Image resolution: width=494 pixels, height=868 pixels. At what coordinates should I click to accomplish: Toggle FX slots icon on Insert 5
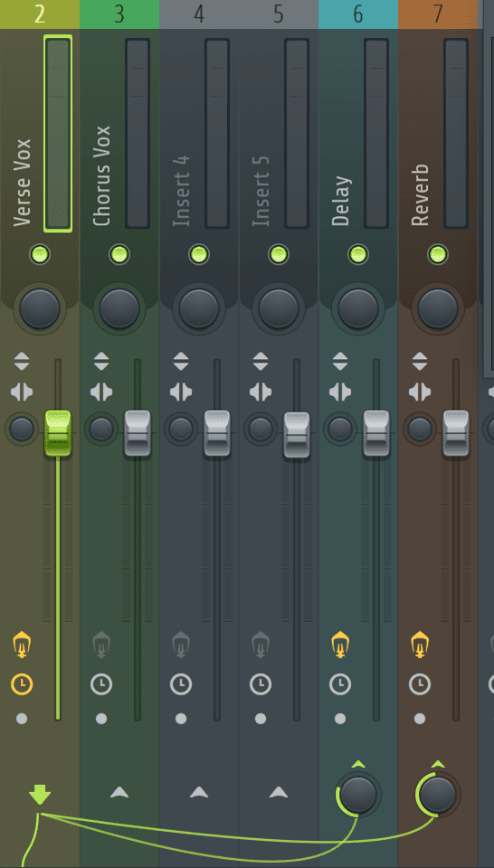pyautogui.click(x=261, y=645)
